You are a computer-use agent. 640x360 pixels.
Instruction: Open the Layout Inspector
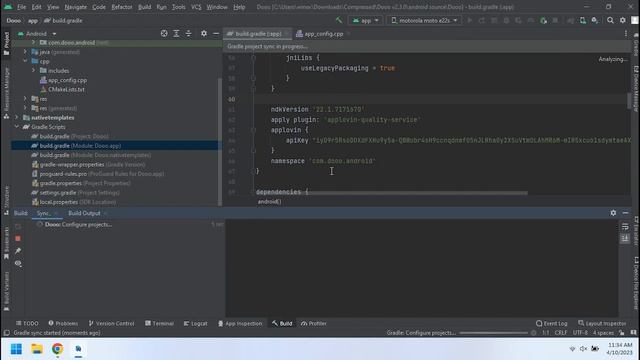tap(602, 323)
